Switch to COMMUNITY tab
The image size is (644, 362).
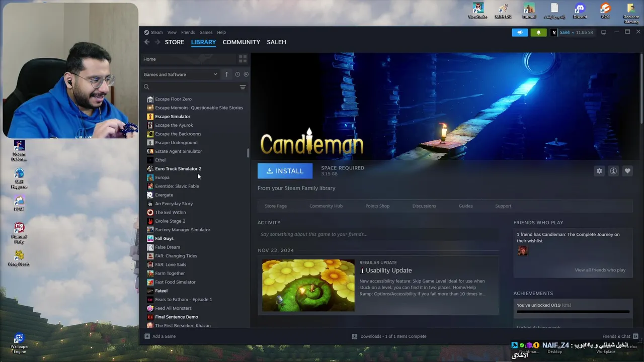point(241,42)
